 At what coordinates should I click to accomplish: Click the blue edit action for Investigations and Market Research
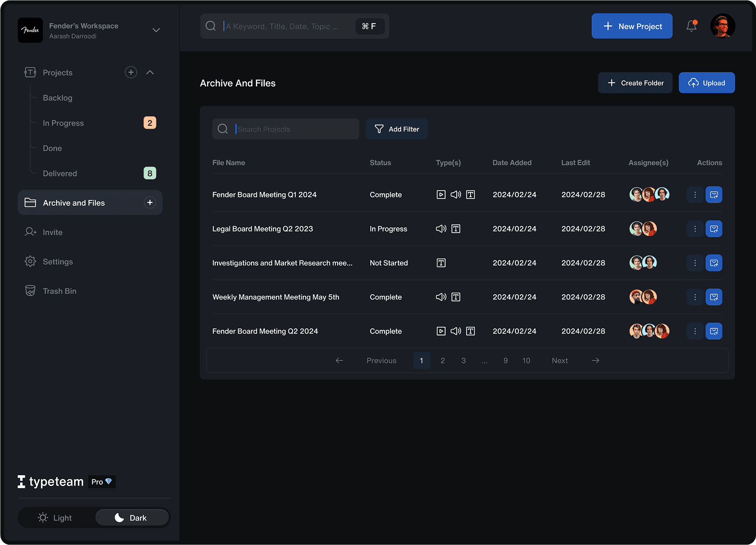pos(714,263)
